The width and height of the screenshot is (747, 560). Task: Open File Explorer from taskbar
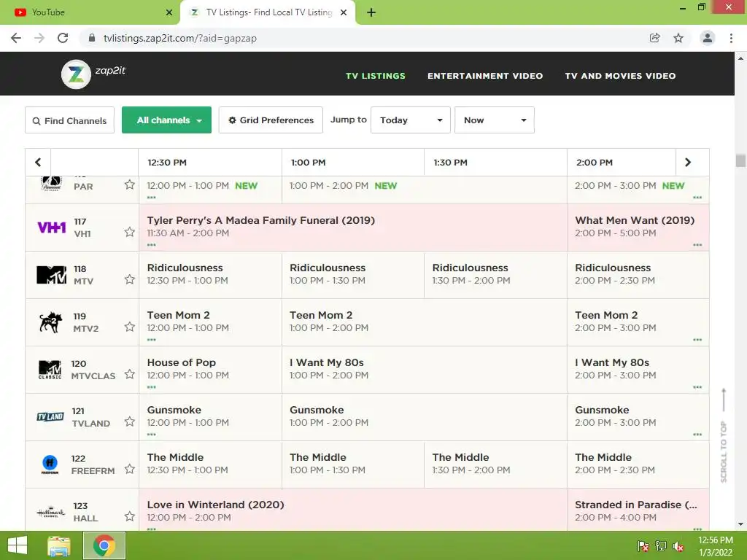click(x=59, y=545)
